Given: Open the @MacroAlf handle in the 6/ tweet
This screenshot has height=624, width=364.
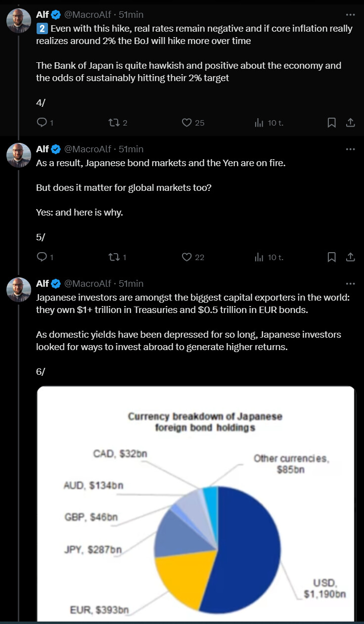Looking at the screenshot, I should coord(88,284).
